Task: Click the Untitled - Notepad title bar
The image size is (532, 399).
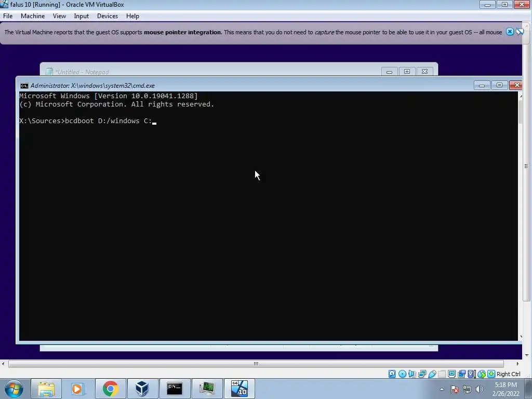Action: click(217, 71)
